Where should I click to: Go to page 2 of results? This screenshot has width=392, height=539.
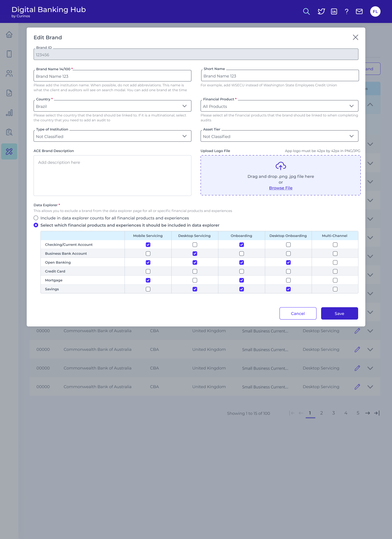322,413
